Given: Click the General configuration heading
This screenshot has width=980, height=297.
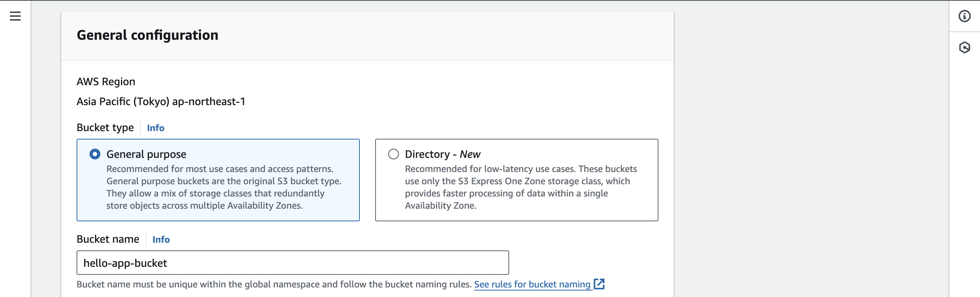Looking at the screenshot, I should pos(147,35).
